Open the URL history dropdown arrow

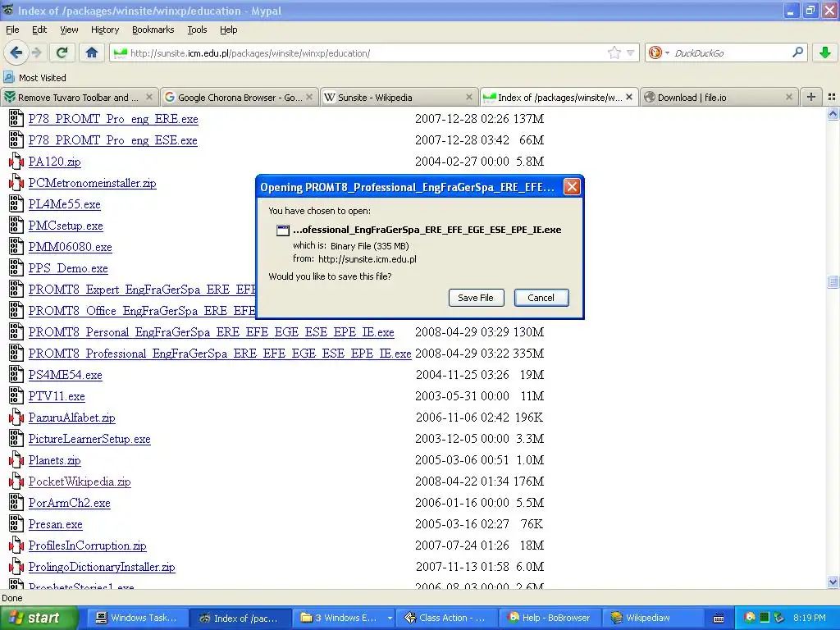[631, 52]
